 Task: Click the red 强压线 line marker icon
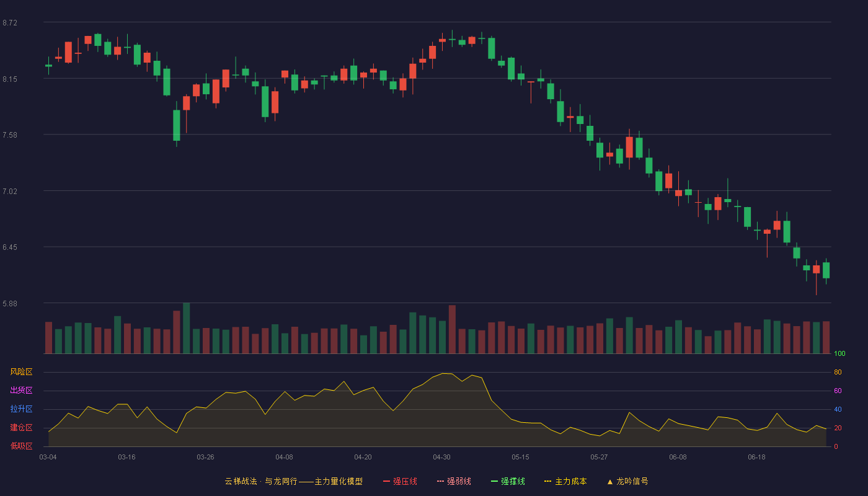(x=386, y=481)
